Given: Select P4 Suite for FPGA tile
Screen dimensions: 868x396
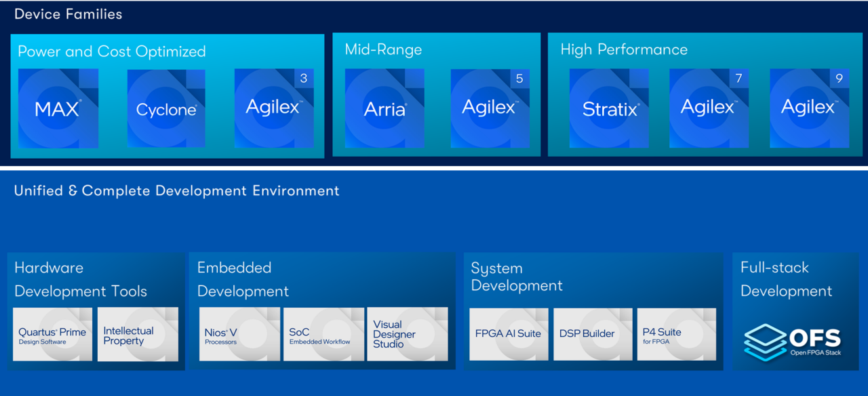Looking at the screenshot, I should point(676,334).
